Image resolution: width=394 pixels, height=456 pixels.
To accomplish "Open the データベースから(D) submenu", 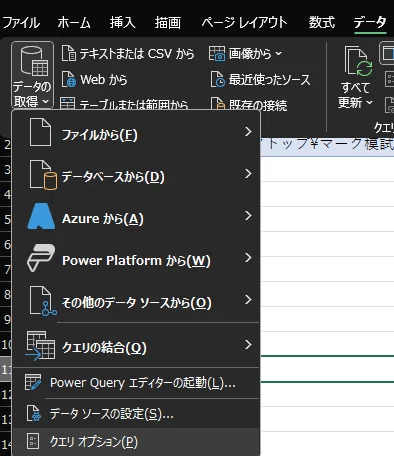I will (136, 175).
